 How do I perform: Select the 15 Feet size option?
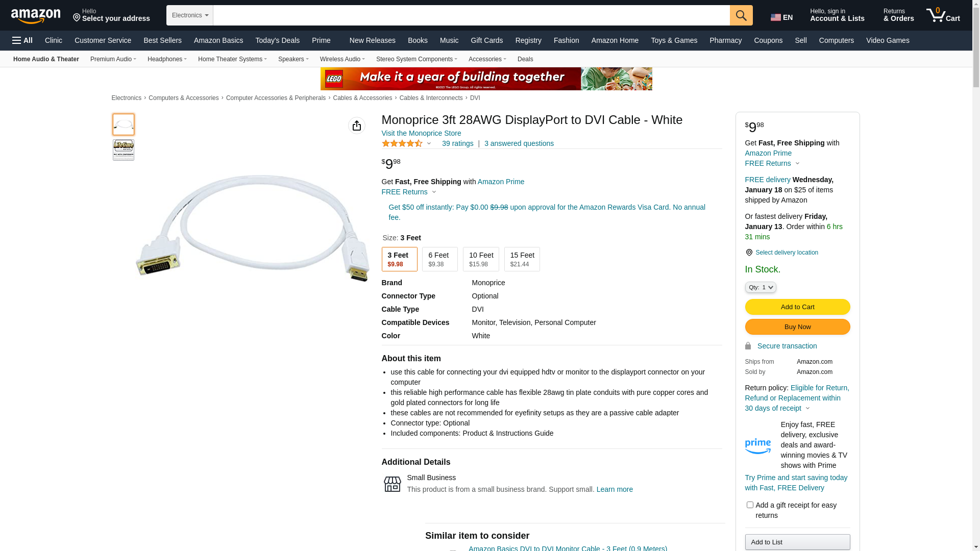pos(522,259)
